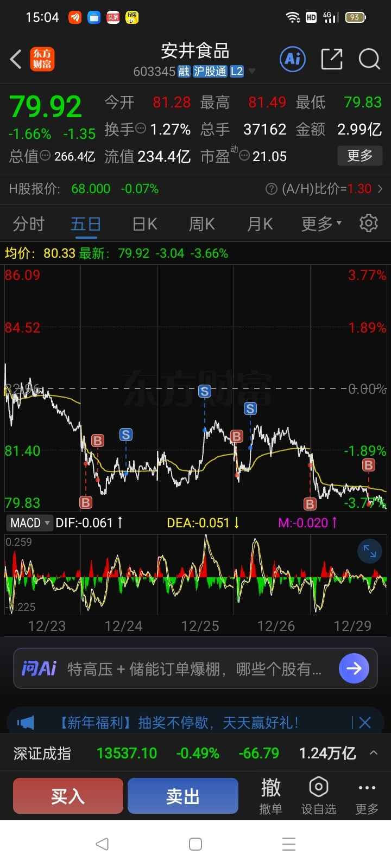Tap the Android back navigation button
The image size is (391, 868).
pos(102,844)
